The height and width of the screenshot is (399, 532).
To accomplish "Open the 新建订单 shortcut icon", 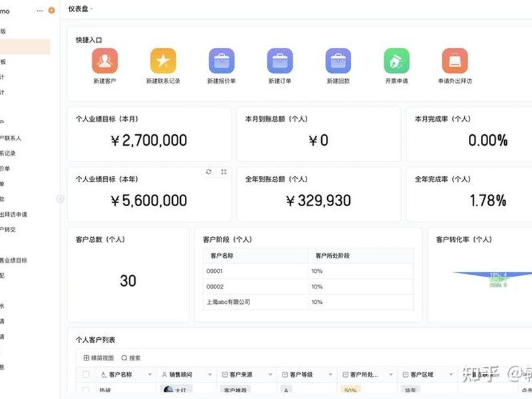I will pyautogui.click(x=280, y=61).
